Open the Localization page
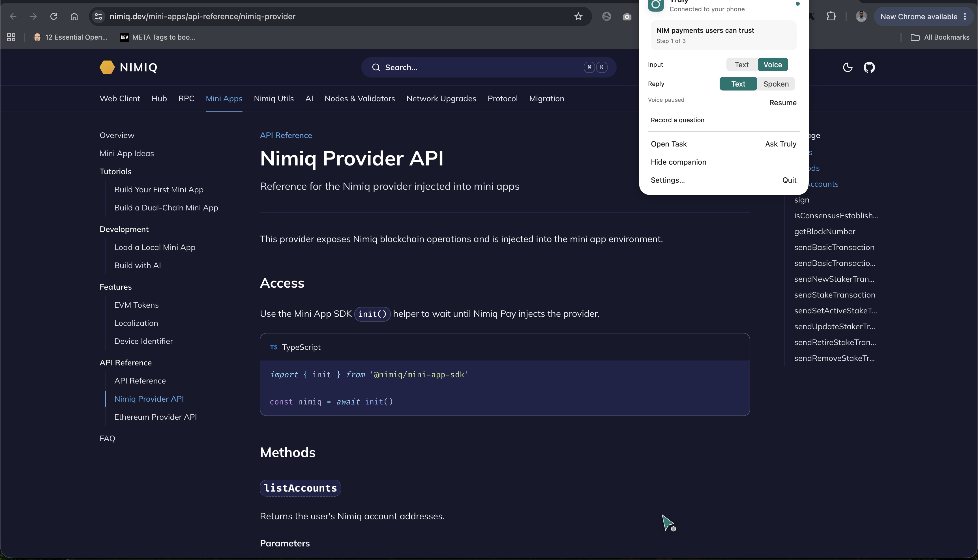The width and height of the screenshot is (978, 560). point(136,323)
